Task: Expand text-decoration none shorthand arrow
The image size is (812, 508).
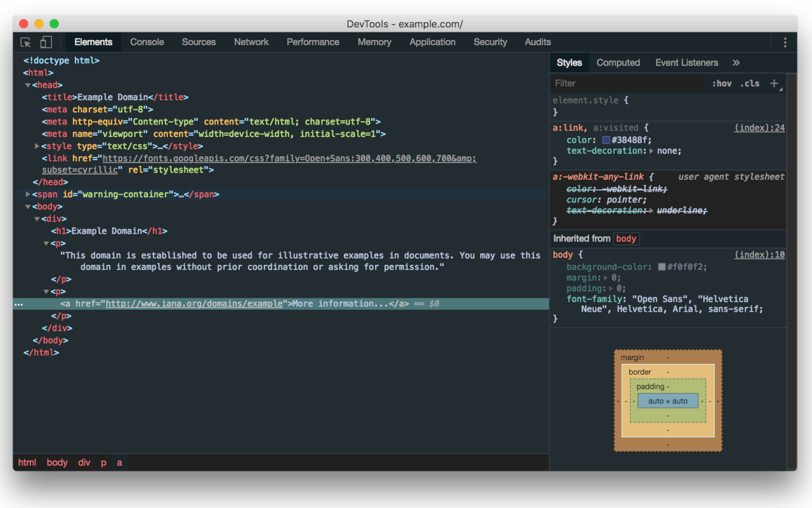Action: 652,151
